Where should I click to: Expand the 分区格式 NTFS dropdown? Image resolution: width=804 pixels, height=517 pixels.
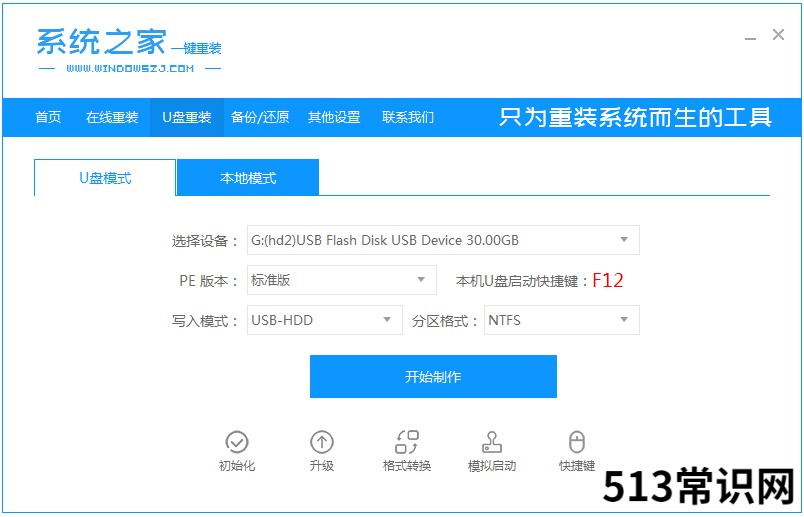coord(561,320)
